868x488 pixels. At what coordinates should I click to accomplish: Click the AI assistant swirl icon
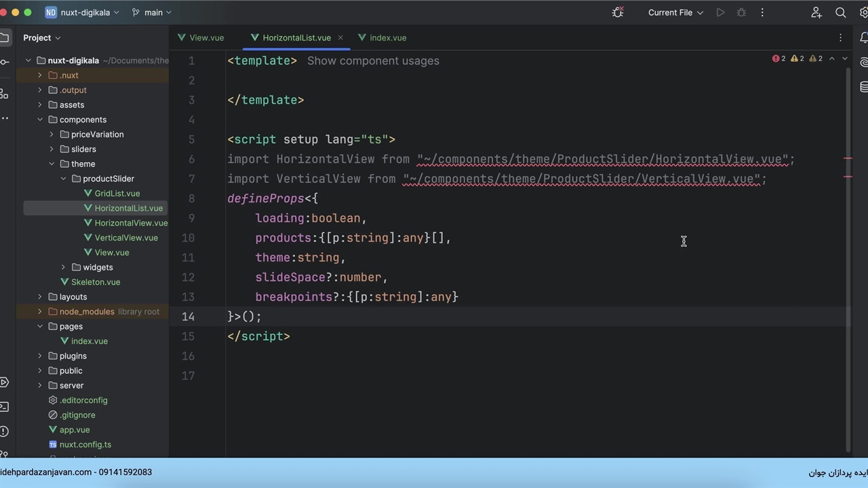click(864, 62)
